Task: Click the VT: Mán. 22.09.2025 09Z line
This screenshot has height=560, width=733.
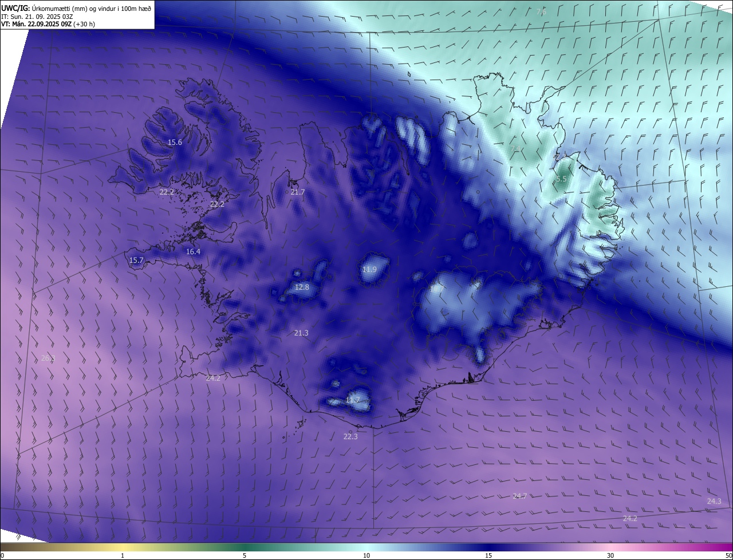Action: pos(48,24)
